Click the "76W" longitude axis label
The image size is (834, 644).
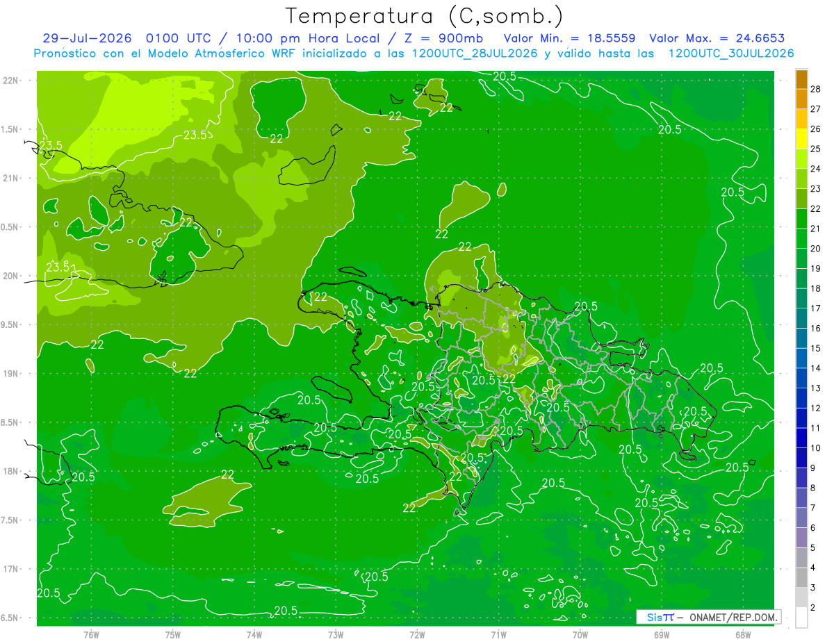click(x=91, y=635)
